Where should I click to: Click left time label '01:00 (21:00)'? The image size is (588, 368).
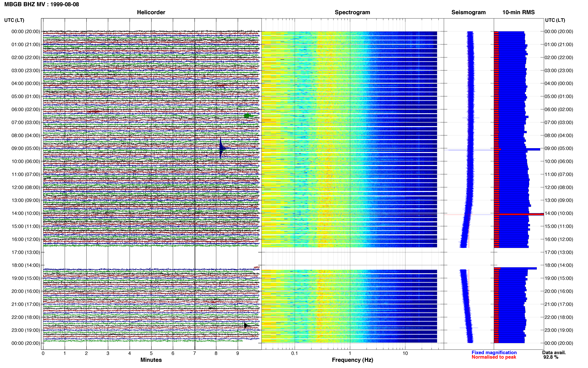(26, 45)
